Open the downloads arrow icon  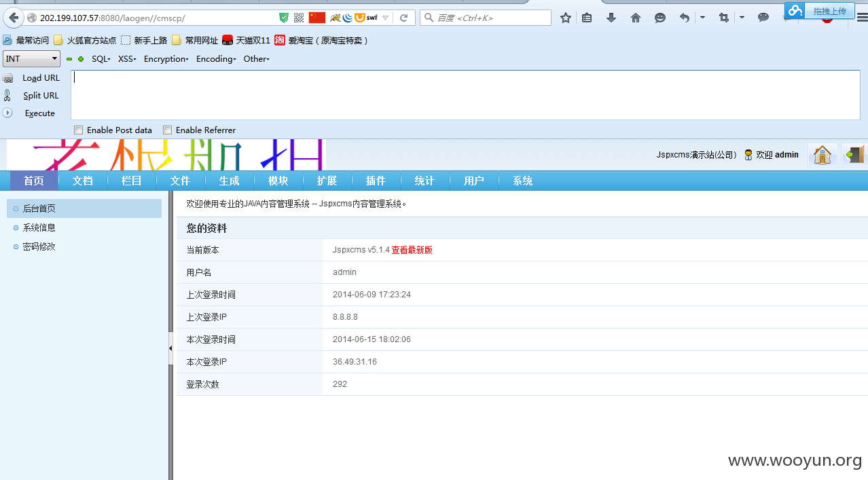tap(611, 18)
